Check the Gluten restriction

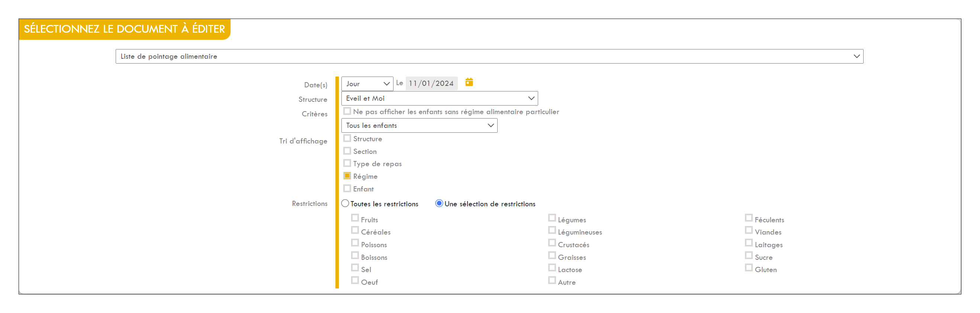[749, 268]
